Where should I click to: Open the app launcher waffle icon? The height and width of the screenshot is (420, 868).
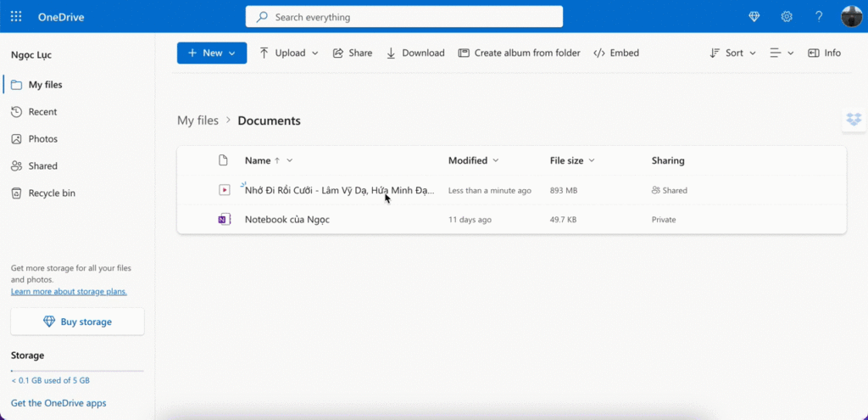click(x=16, y=17)
